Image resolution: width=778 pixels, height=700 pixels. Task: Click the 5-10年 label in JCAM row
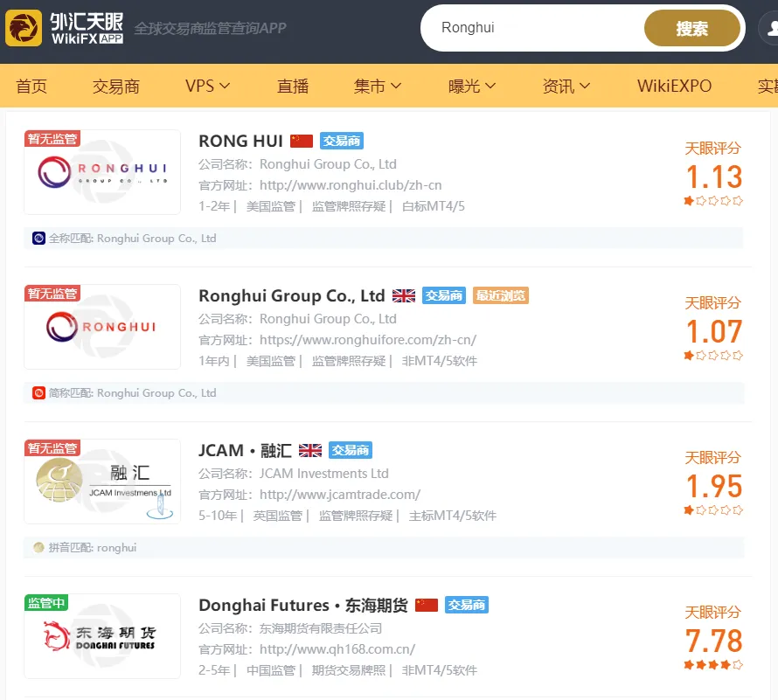(x=218, y=516)
